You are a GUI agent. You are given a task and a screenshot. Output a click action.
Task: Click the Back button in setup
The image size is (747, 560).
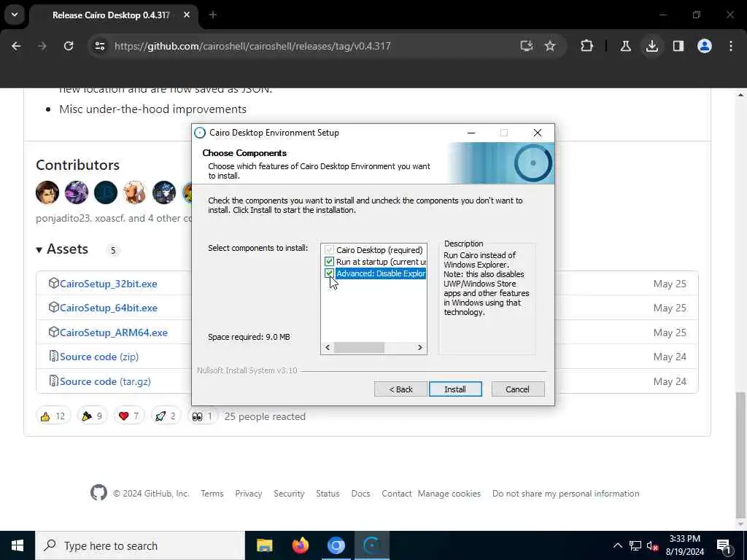(x=400, y=389)
